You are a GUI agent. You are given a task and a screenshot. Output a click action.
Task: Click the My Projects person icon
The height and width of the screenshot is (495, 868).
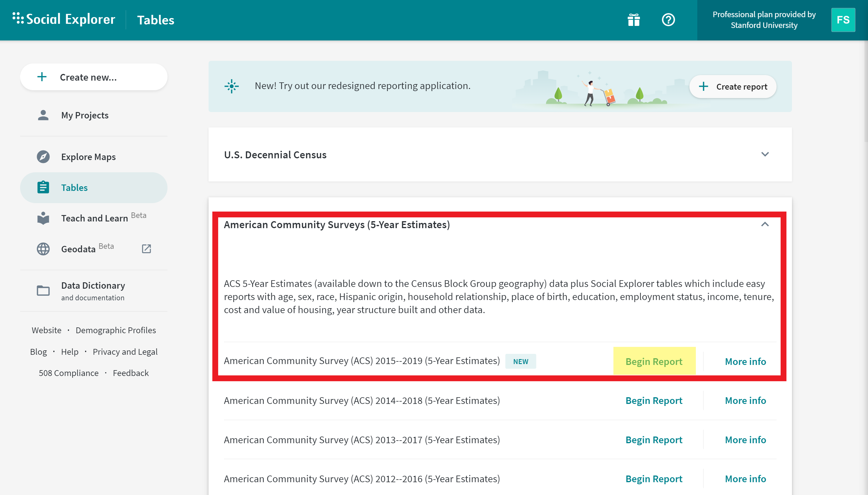[x=43, y=115]
